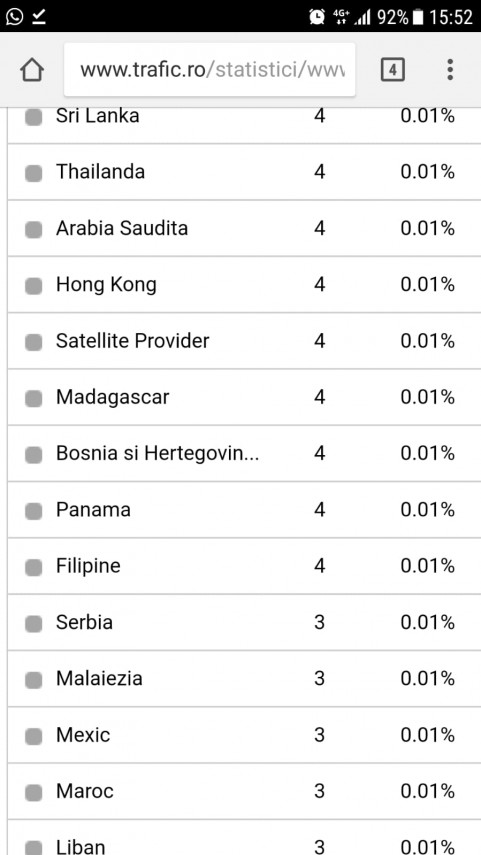481x855 pixels.
Task: Toggle the grey square beside Hong Kong
Action: point(33,286)
